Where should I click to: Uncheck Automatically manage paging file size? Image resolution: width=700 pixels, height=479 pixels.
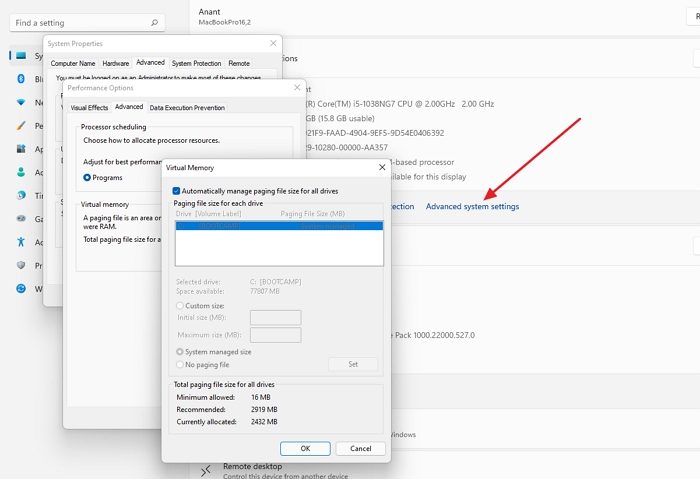[176, 191]
